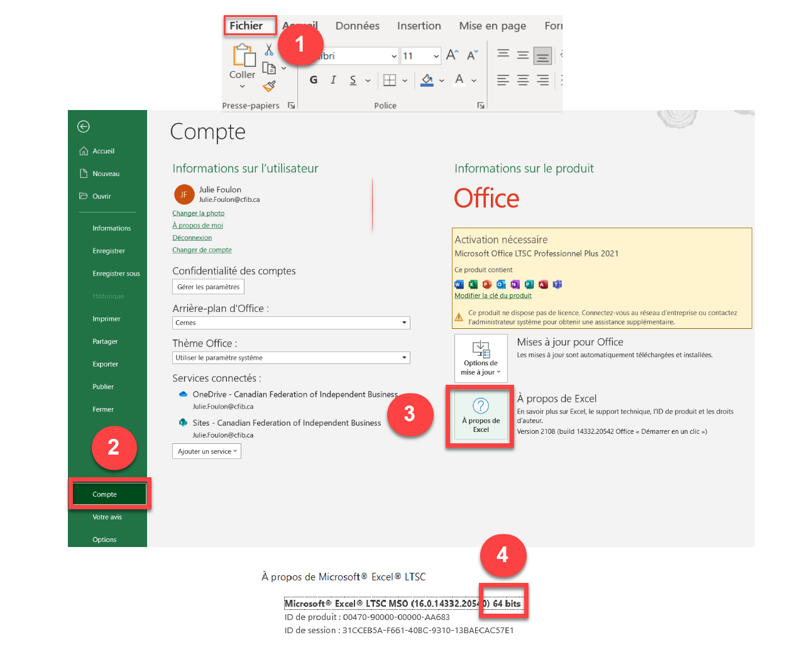Click Ajouter un service button
Image resolution: width=812 pixels, height=647 pixels.
[x=207, y=451]
